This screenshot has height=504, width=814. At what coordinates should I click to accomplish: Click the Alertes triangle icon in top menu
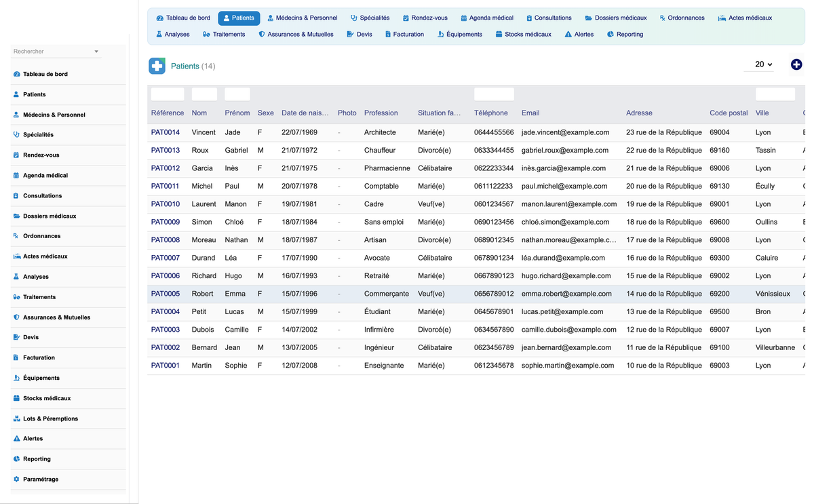tap(568, 35)
